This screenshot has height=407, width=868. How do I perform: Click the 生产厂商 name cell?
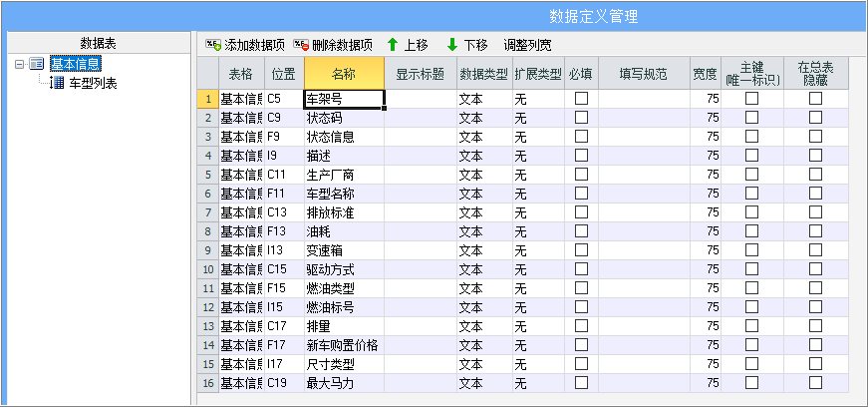coord(345,175)
